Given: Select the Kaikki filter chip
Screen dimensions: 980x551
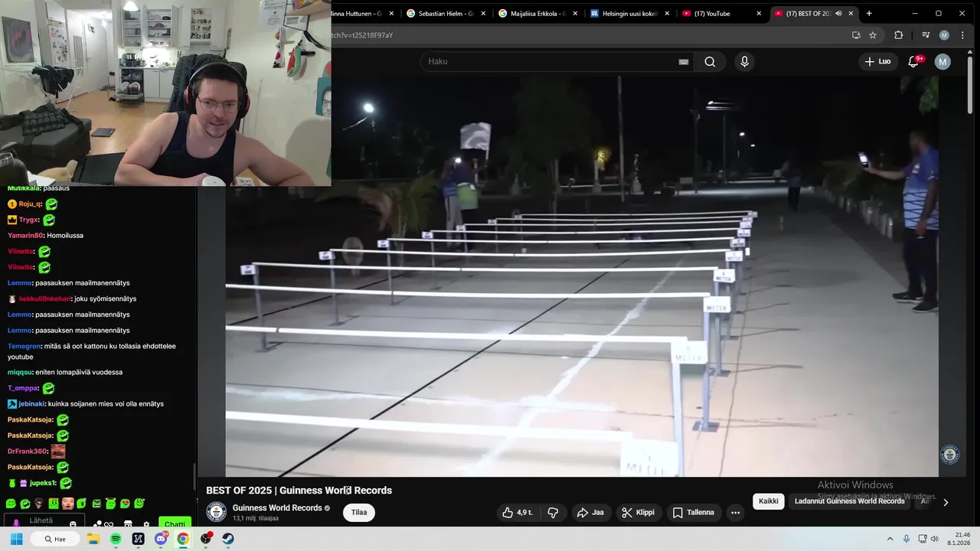Looking at the screenshot, I should 769,501.
